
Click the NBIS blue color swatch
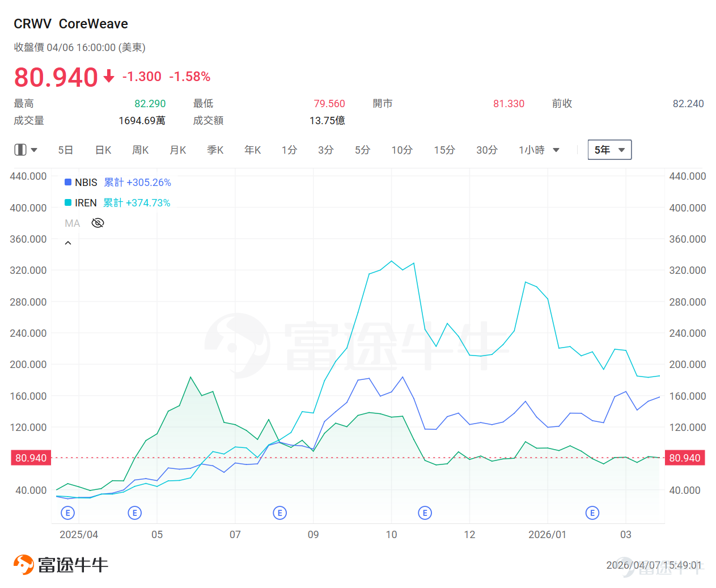(x=68, y=182)
